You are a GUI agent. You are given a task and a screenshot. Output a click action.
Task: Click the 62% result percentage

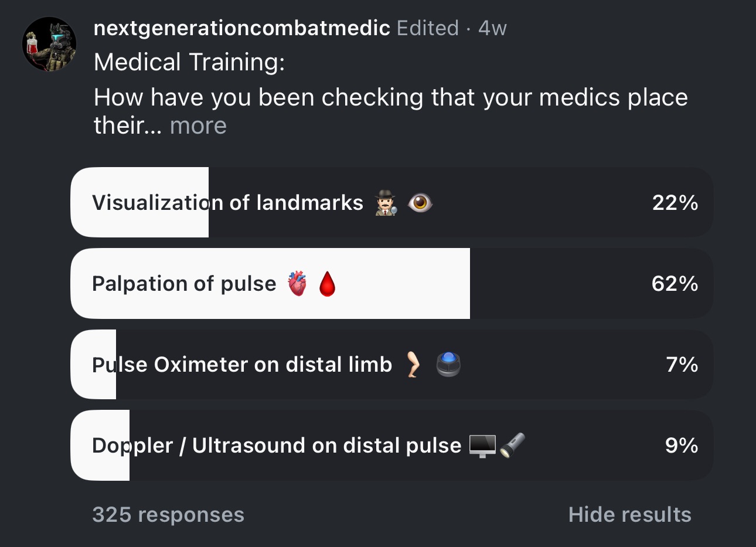[675, 284]
